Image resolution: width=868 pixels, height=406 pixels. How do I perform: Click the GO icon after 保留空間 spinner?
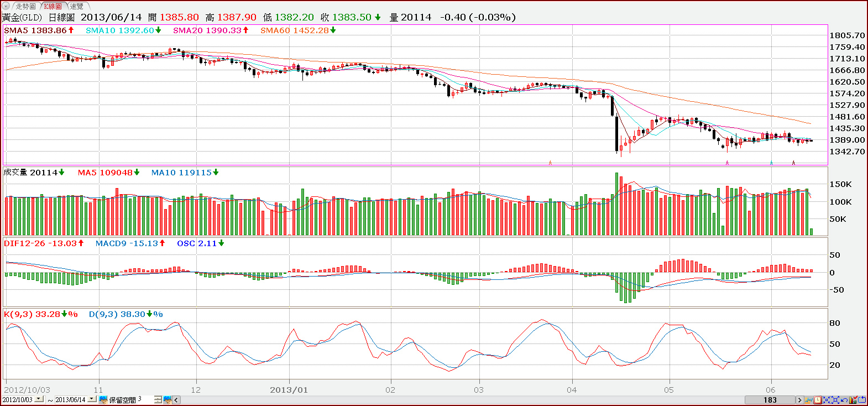tap(168, 399)
